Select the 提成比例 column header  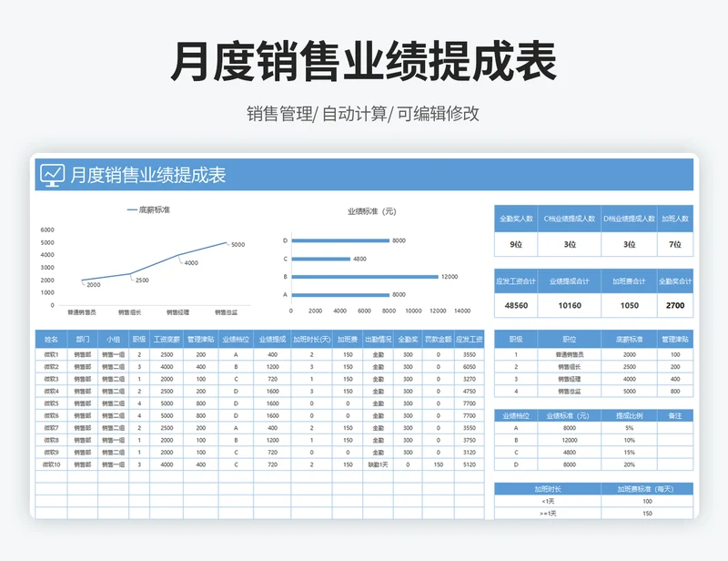pos(629,415)
